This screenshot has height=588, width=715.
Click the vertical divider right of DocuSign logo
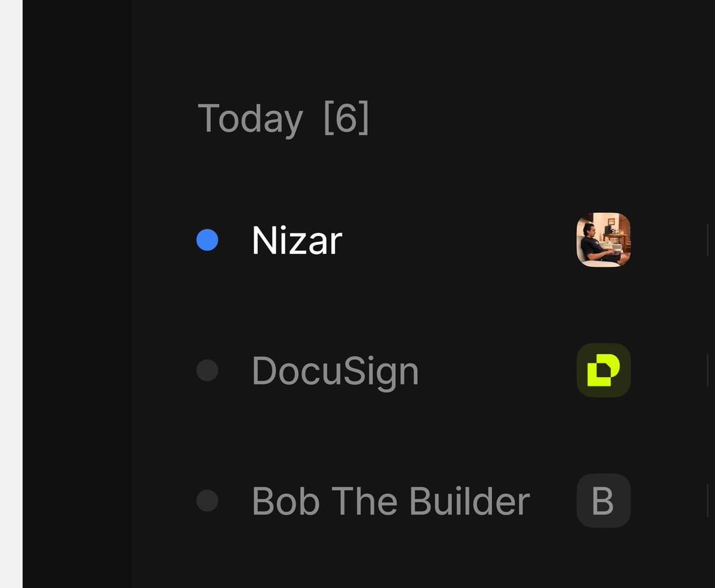[x=708, y=370]
